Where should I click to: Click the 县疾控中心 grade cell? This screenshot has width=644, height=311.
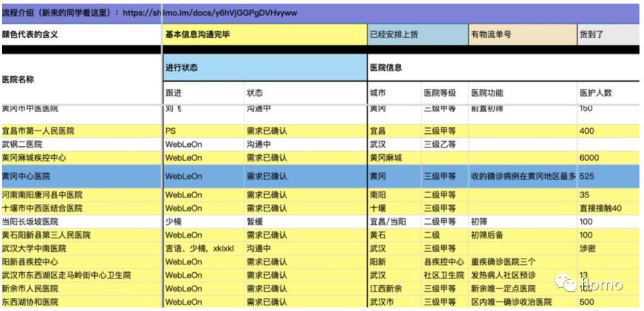coord(445,262)
